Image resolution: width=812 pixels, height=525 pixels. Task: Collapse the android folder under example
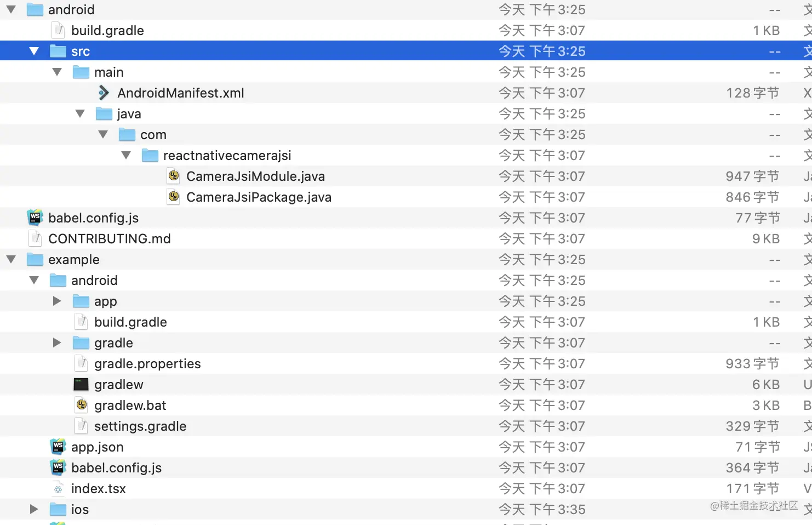tap(34, 280)
